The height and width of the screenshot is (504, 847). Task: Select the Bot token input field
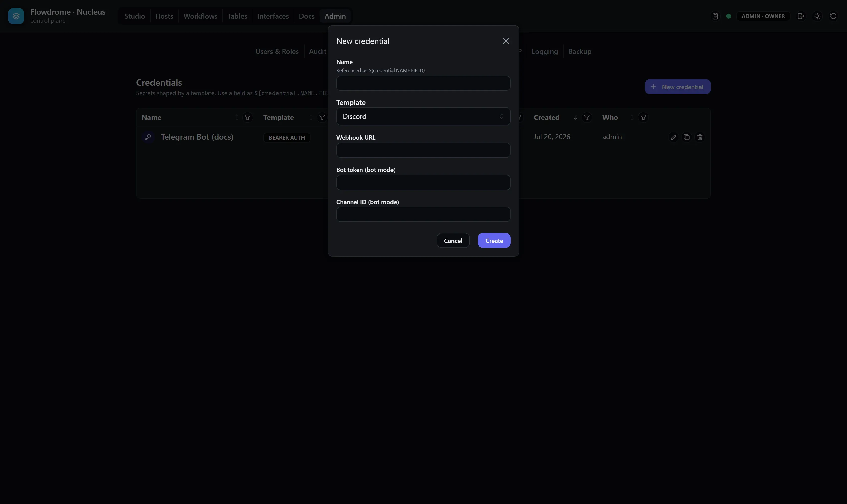(x=423, y=182)
